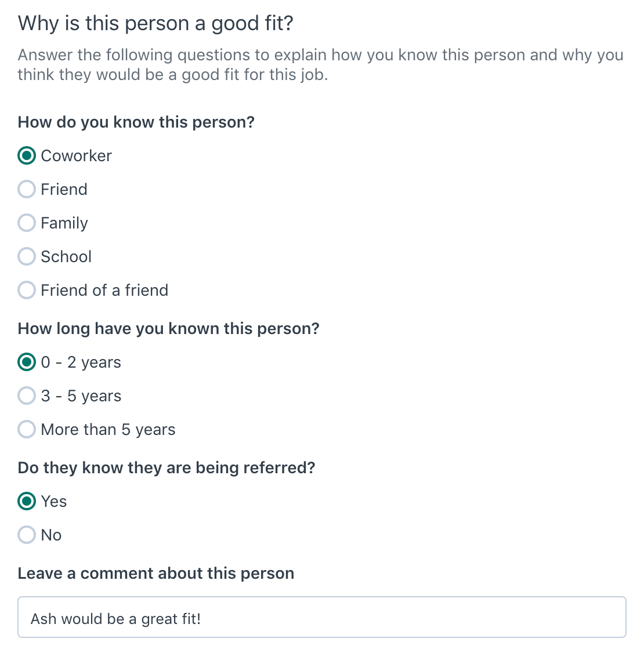Select the Friend radio button
This screenshot has height=653, width=644.
(x=26, y=189)
